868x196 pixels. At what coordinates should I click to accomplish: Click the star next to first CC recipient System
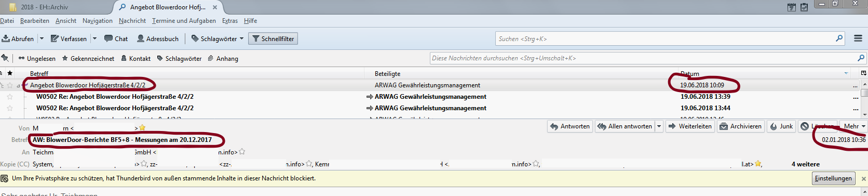pos(144,164)
